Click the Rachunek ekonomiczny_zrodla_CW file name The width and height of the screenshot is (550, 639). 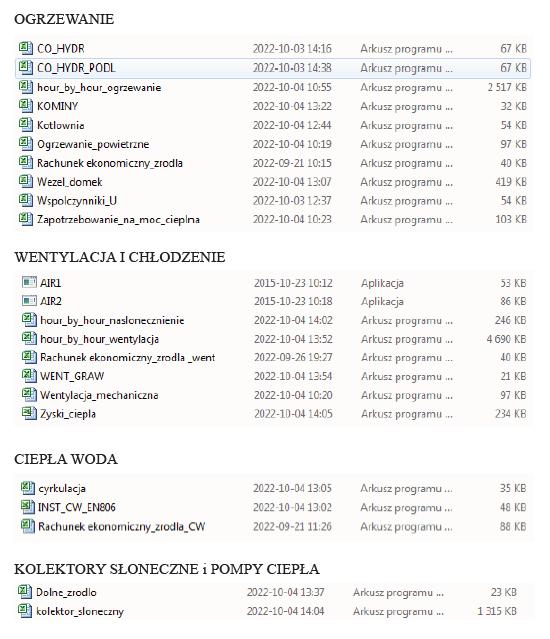[x=121, y=527]
